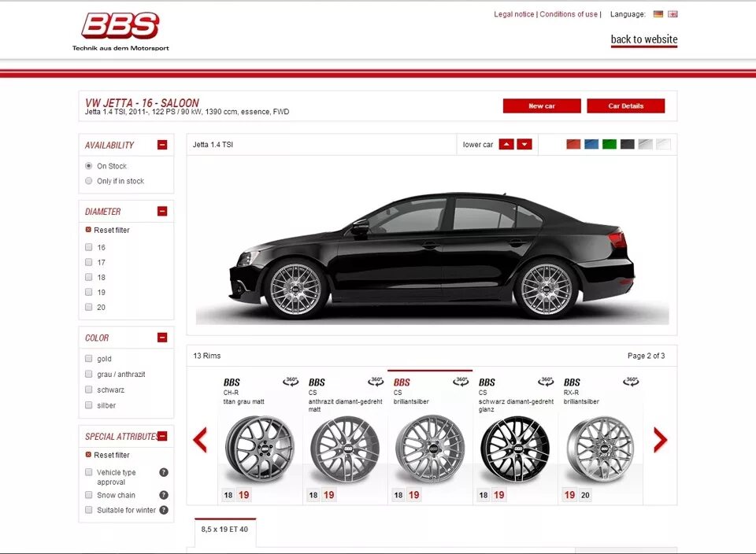Reset the Diameter filter

(x=108, y=230)
